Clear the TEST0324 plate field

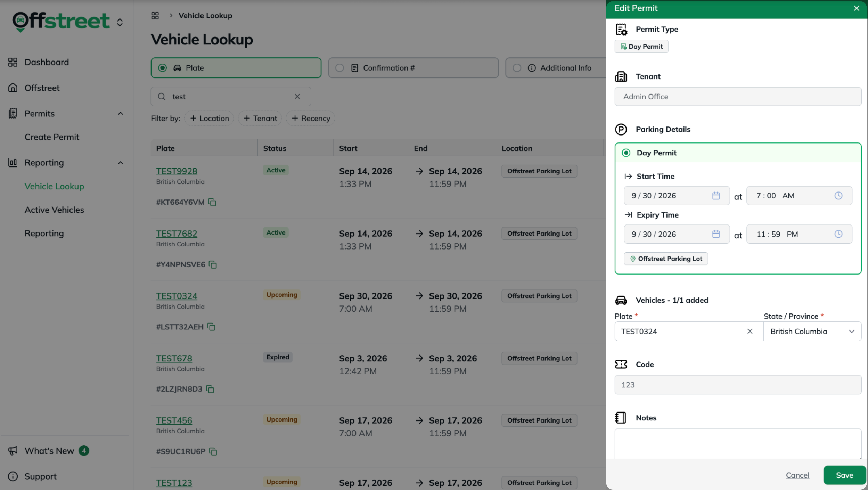pyautogui.click(x=750, y=332)
